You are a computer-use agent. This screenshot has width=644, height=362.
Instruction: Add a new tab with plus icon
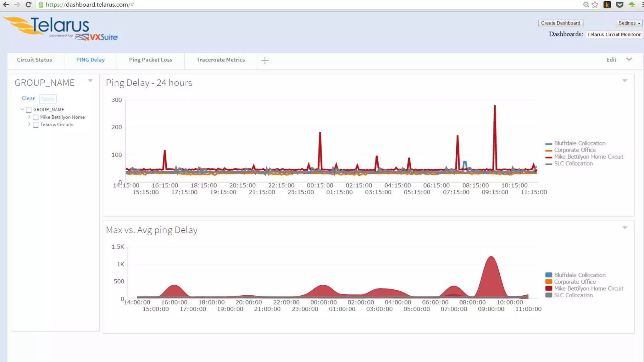(x=265, y=60)
